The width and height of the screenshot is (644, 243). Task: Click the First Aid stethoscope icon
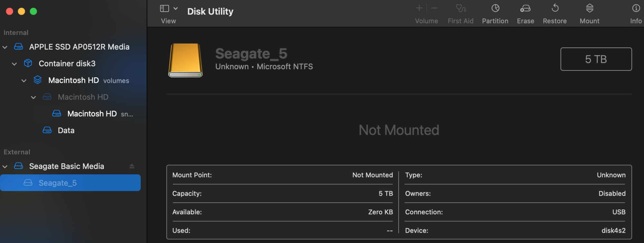461,8
